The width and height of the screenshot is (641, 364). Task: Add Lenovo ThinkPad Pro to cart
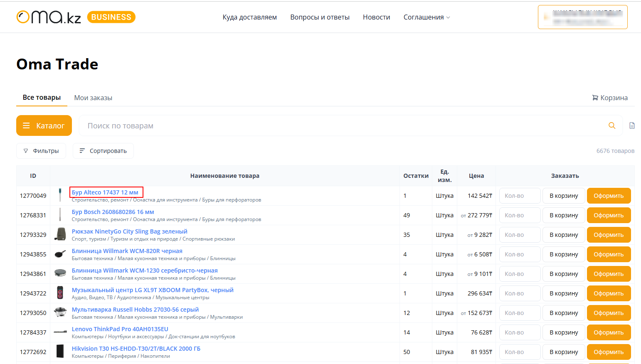point(564,332)
